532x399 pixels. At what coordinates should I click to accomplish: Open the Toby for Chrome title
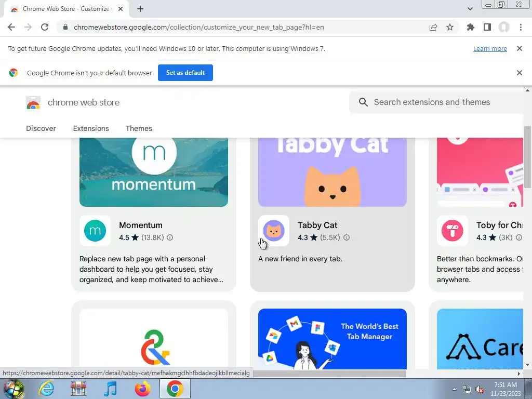click(499, 225)
